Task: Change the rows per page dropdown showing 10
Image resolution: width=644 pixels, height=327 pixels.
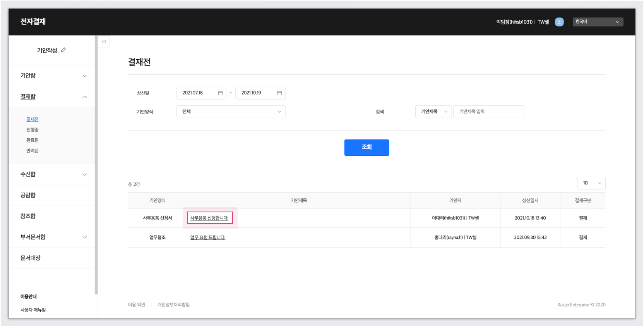Action: pyautogui.click(x=591, y=183)
